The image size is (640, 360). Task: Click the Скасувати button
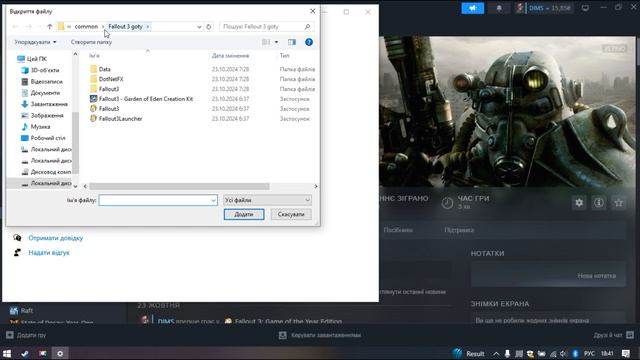click(291, 214)
